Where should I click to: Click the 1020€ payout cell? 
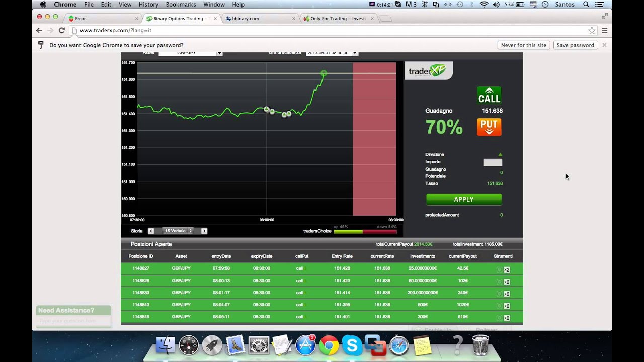[x=463, y=305]
